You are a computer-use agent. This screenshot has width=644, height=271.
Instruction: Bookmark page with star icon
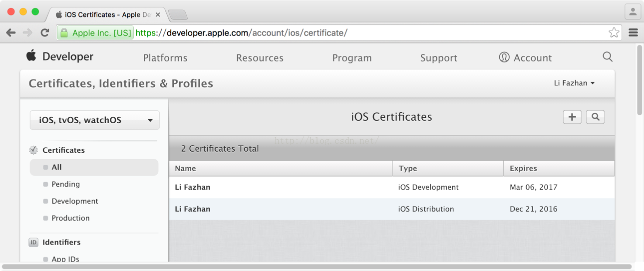(x=614, y=33)
